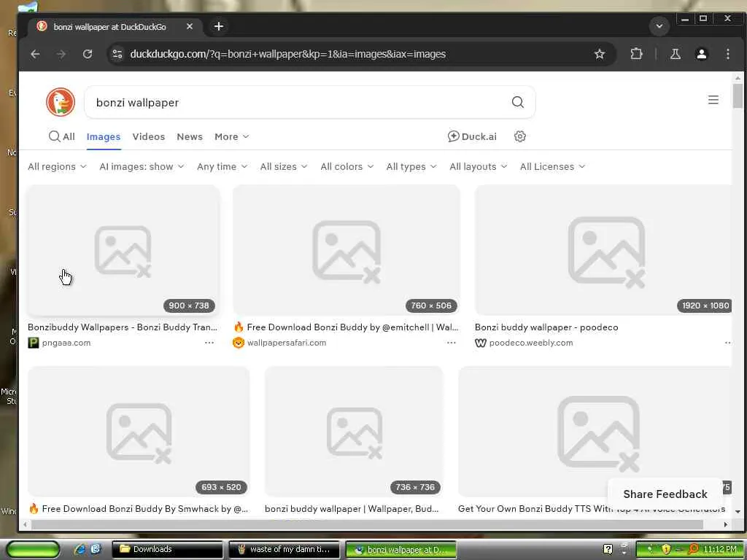Open the All colors filter
This screenshot has height=560, width=747.
tap(347, 167)
